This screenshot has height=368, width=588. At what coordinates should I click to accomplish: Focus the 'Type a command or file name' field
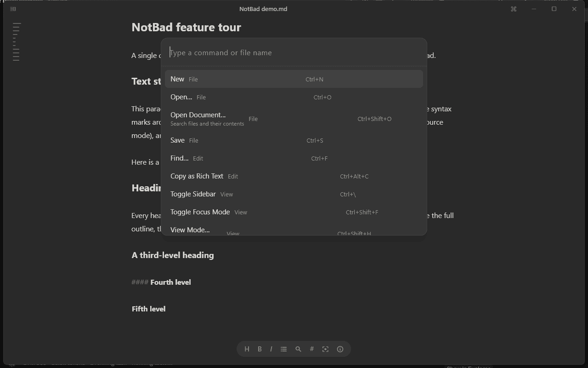point(294,52)
